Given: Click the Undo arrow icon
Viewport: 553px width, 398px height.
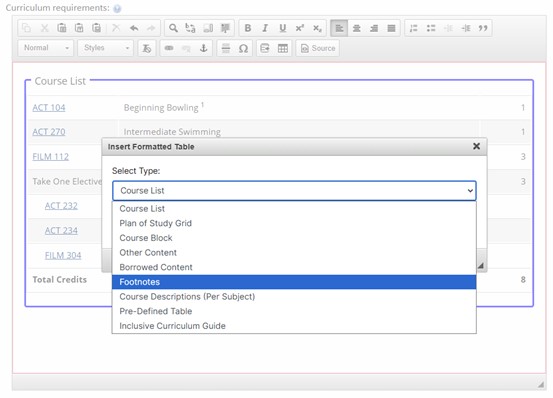Looking at the screenshot, I should 134,28.
